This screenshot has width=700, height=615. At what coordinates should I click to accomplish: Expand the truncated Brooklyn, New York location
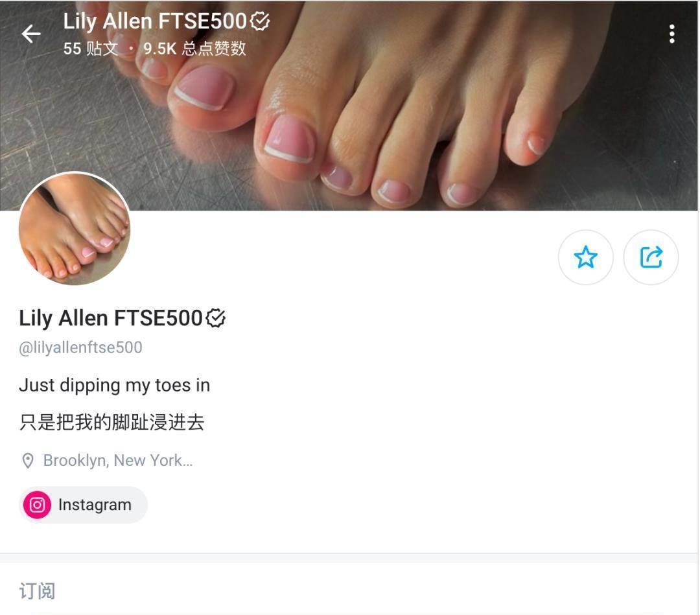118,460
